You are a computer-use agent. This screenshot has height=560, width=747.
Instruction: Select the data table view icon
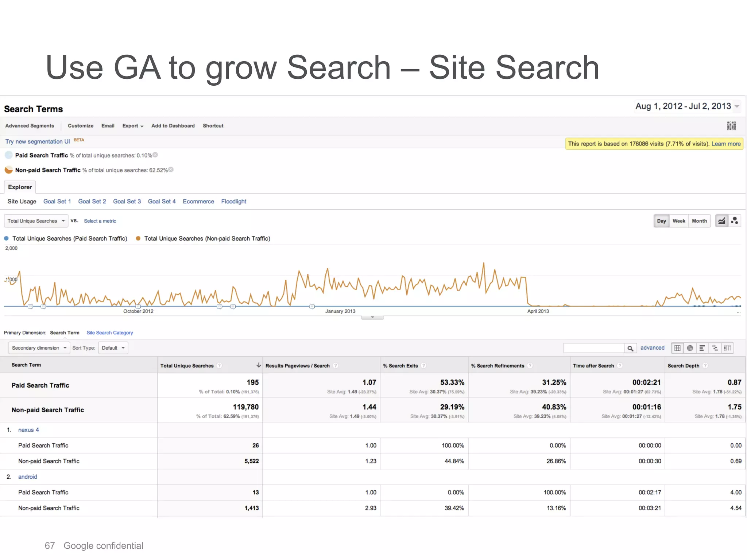(677, 348)
